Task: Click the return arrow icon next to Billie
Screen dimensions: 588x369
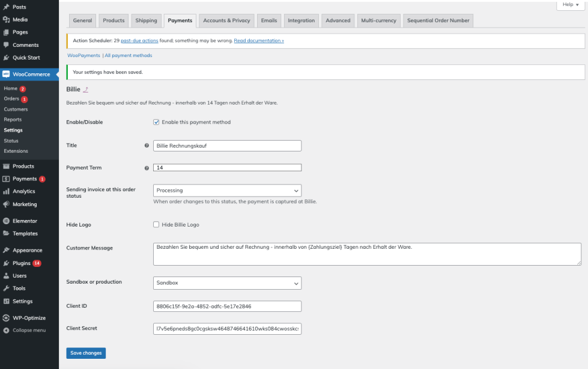Action: pos(85,90)
